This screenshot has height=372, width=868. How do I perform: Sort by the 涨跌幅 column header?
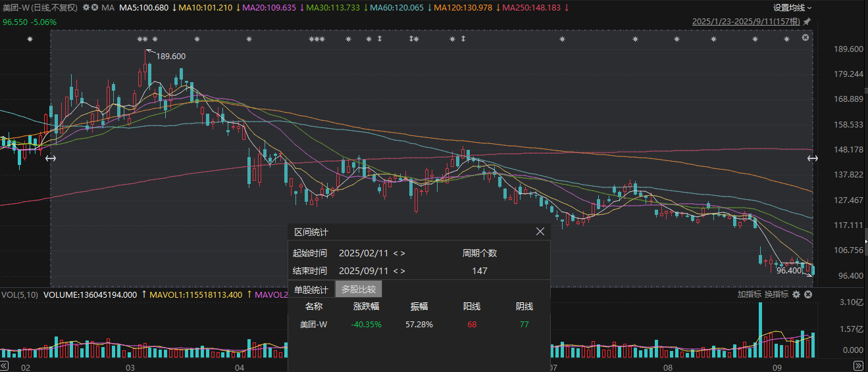pyautogui.click(x=366, y=306)
